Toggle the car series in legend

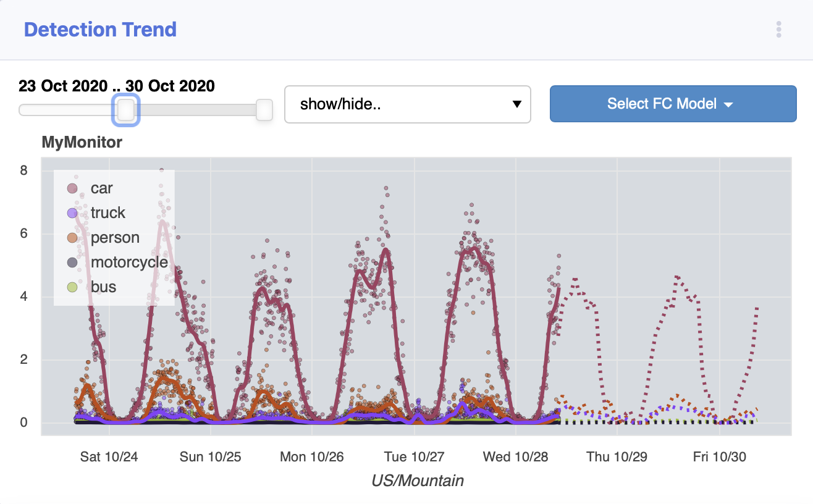(90, 188)
